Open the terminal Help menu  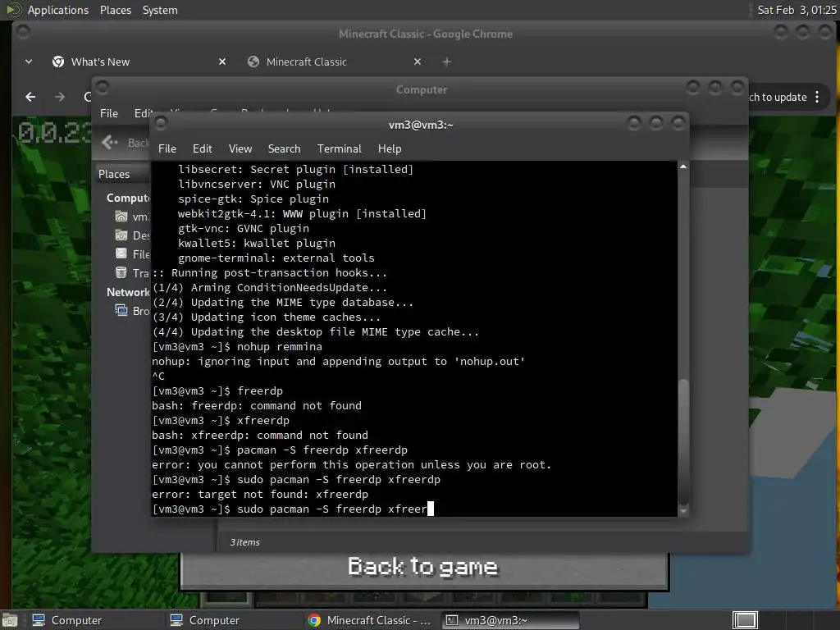(390, 149)
